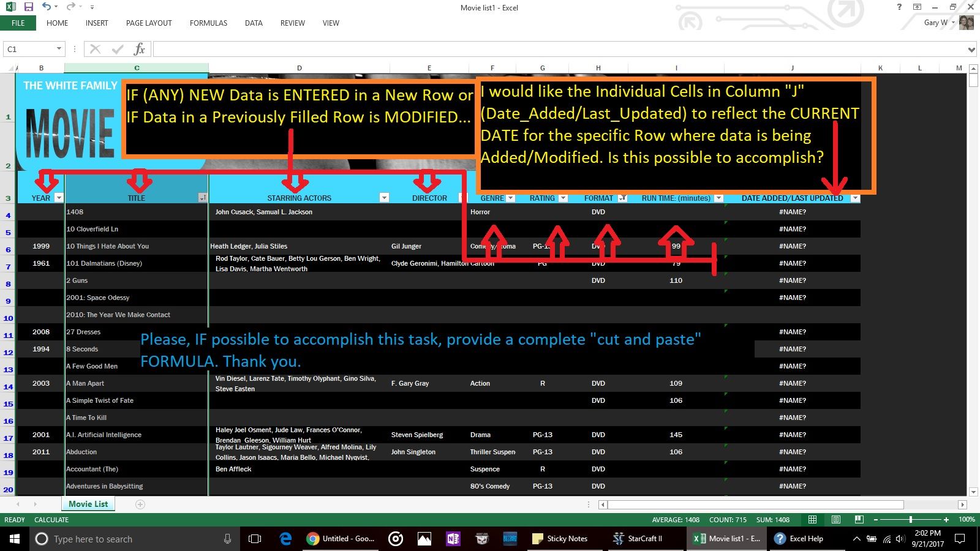Switch to the FORMULAS ribbon tab

click(x=208, y=23)
